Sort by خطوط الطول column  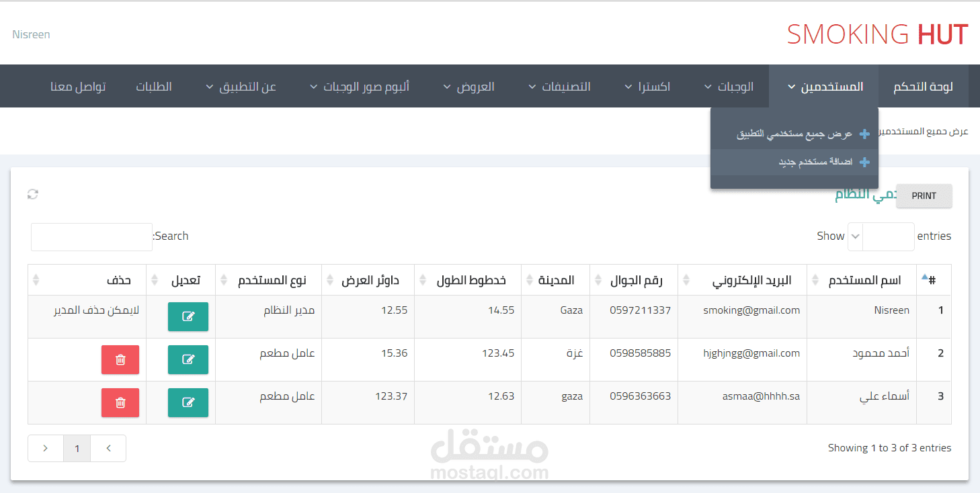point(468,280)
